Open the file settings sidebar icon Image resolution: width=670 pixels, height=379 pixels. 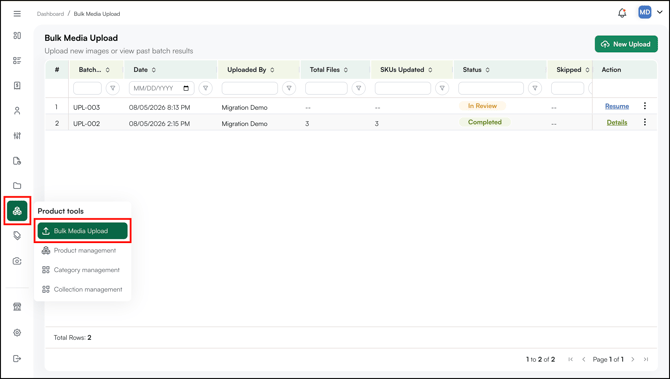17,161
